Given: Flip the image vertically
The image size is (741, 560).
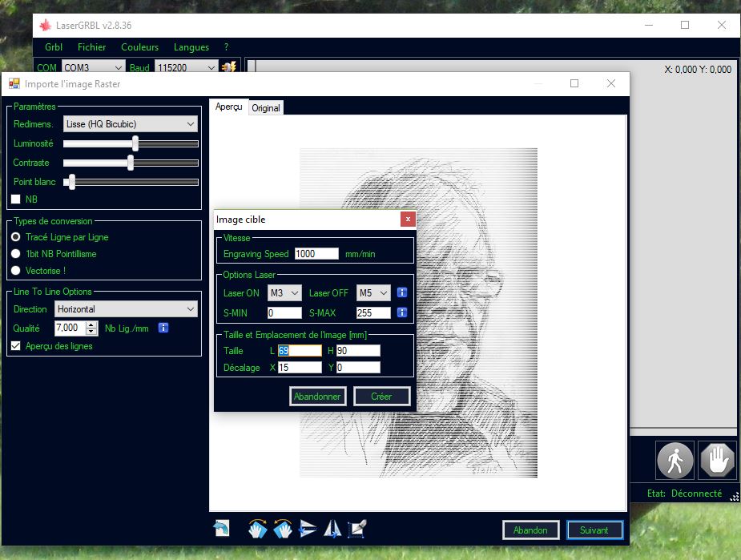Looking at the screenshot, I should point(308,528).
